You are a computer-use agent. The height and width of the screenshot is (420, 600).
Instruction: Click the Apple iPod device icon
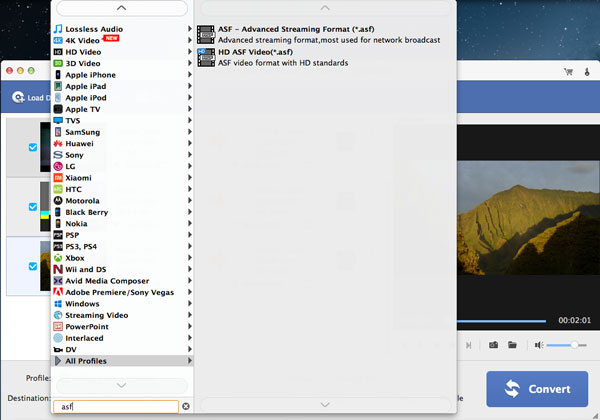click(x=58, y=98)
